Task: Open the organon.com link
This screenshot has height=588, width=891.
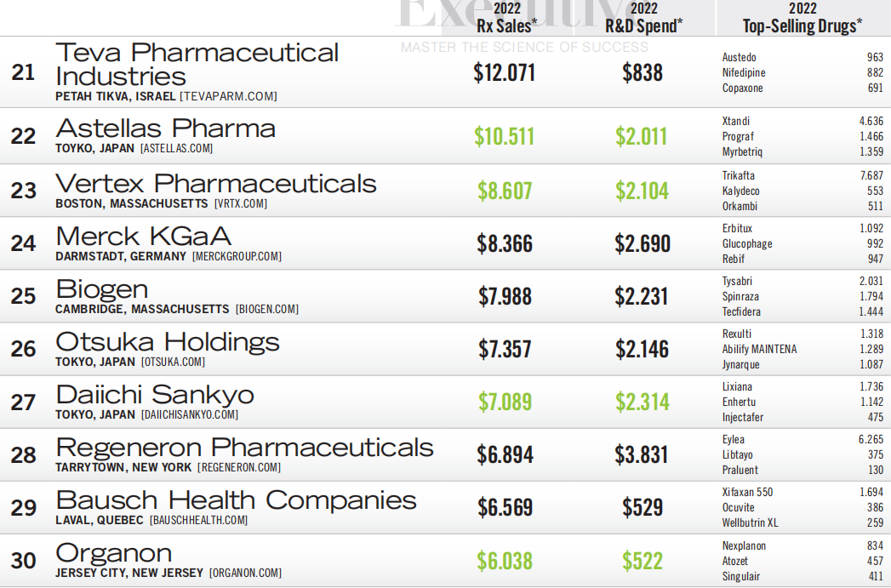Action: [245, 573]
